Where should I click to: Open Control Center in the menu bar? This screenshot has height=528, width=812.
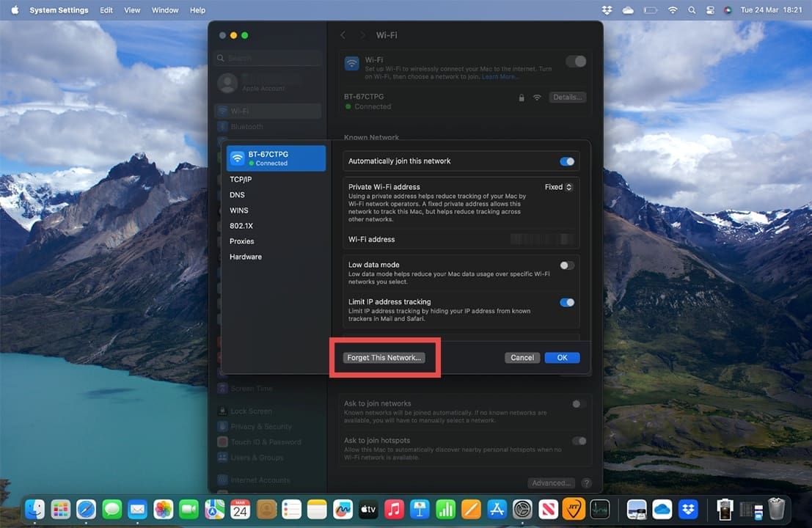tap(710, 10)
